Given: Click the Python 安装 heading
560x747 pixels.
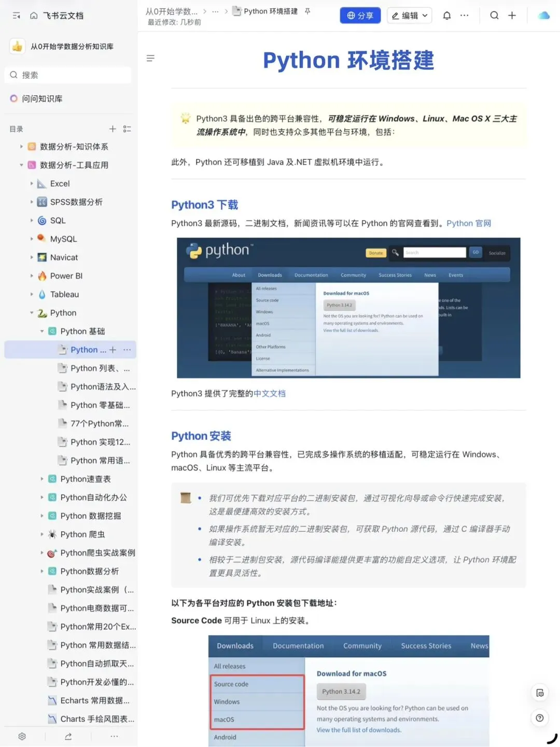Looking at the screenshot, I should pyautogui.click(x=201, y=436).
